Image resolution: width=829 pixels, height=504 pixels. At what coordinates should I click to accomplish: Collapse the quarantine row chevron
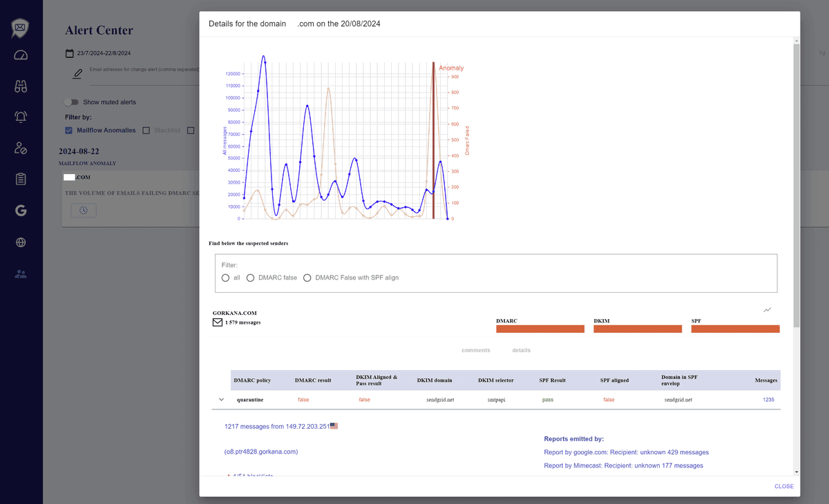point(221,399)
